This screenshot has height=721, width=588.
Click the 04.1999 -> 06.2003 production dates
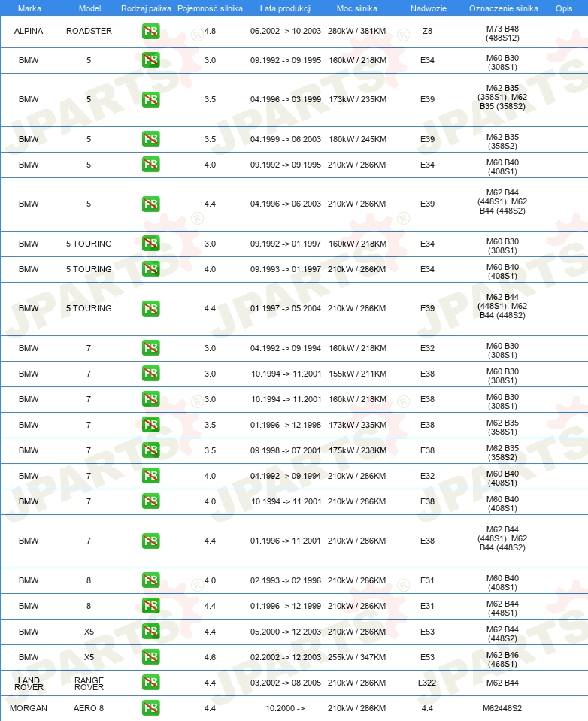[x=286, y=139]
